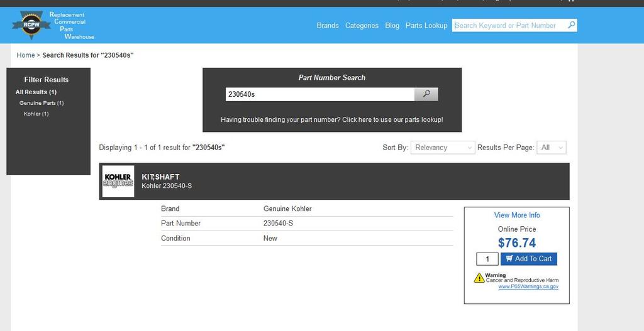The width and height of the screenshot is (644, 331).
Task: Click the header search magnifier icon
Action: coord(571,25)
